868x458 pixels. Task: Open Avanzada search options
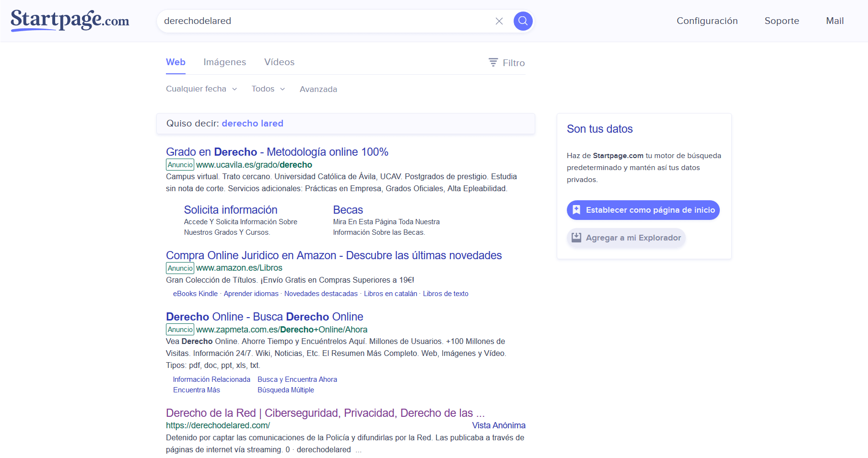(318, 89)
